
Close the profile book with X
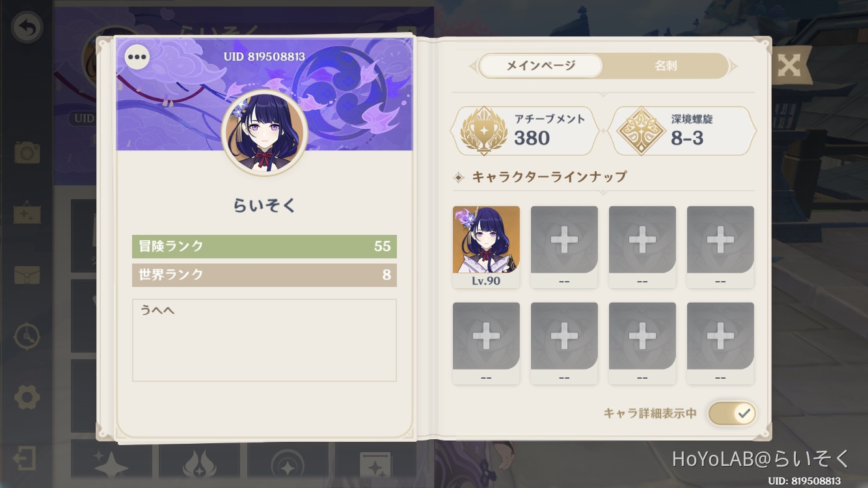(789, 66)
